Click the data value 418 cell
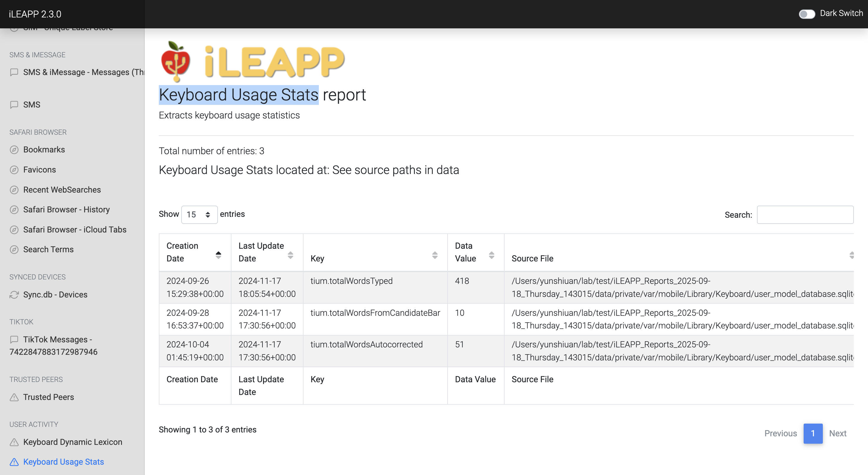This screenshot has height=475, width=868. point(475,287)
